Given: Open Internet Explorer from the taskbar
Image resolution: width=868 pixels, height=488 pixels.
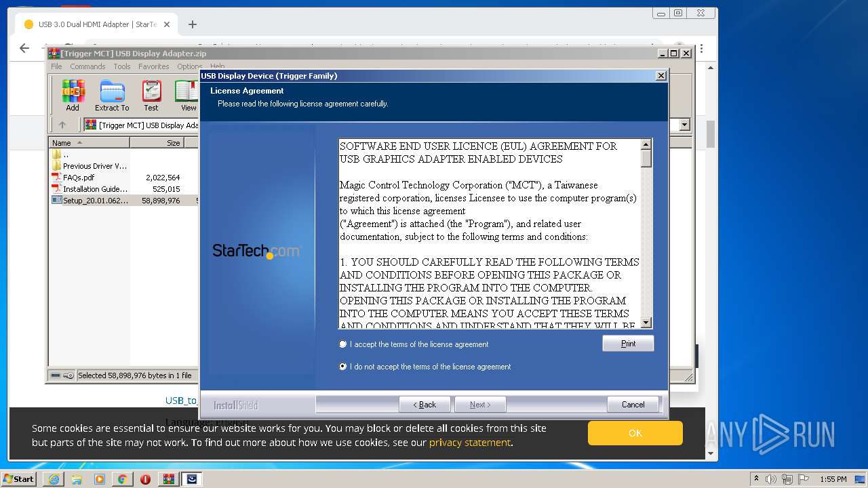Looking at the screenshot, I should [54, 479].
